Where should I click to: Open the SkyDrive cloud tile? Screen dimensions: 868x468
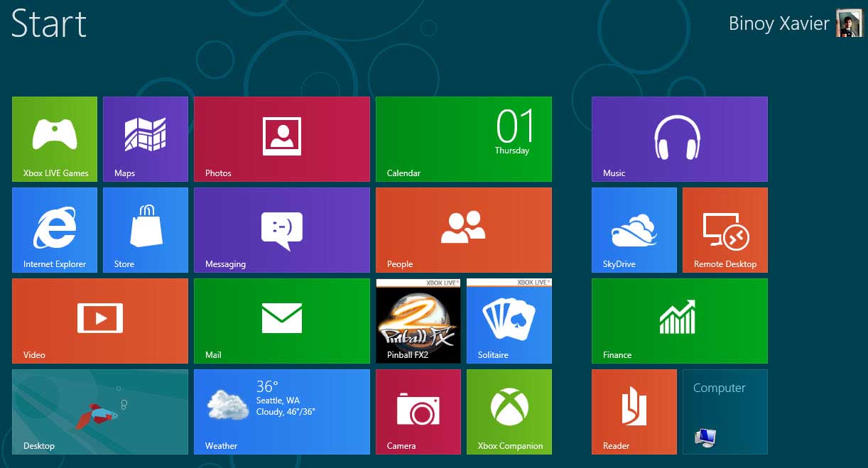634,230
